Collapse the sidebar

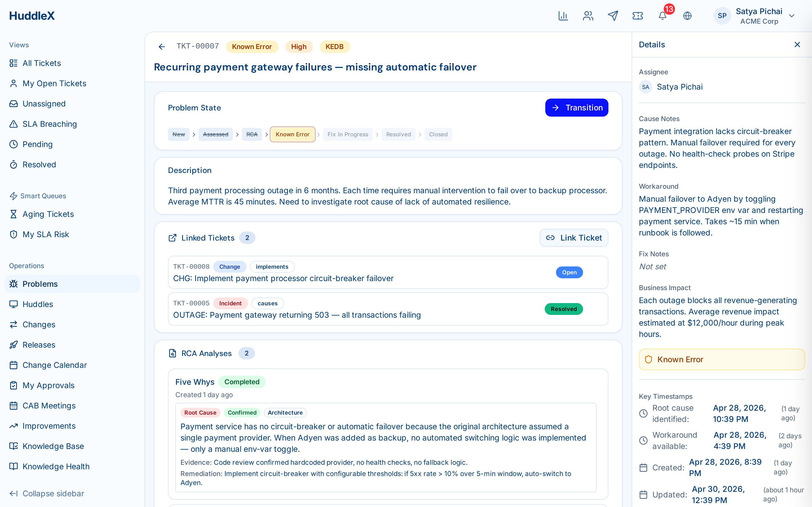pos(47,493)
